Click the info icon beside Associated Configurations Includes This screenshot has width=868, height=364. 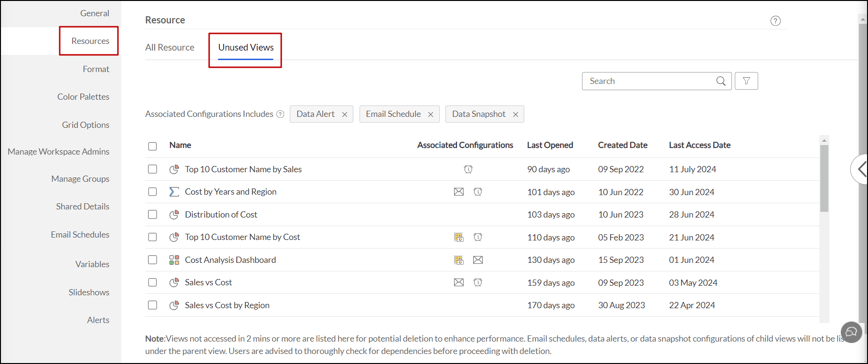[x=280, y=114]
